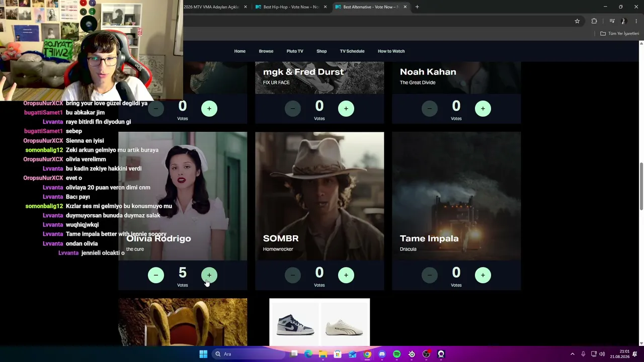Open How to Watch in the nav bar
The image size is (644, 362).
pyautogui.click(x=391, y=51)
